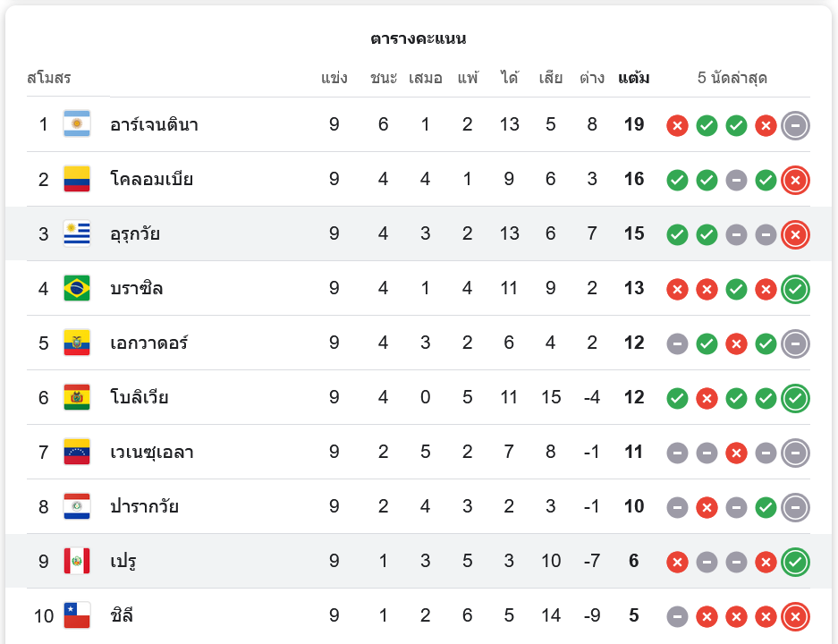Click Colombia's circled latest loss icon
This screenshot has width=838, height=644.
click(x=795, y=180)
